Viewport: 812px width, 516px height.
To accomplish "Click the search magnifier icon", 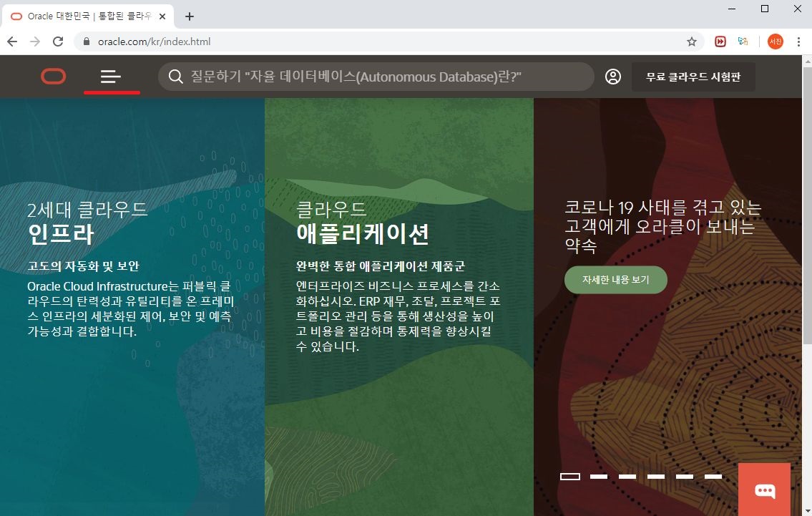I will (x=175, y=77).
